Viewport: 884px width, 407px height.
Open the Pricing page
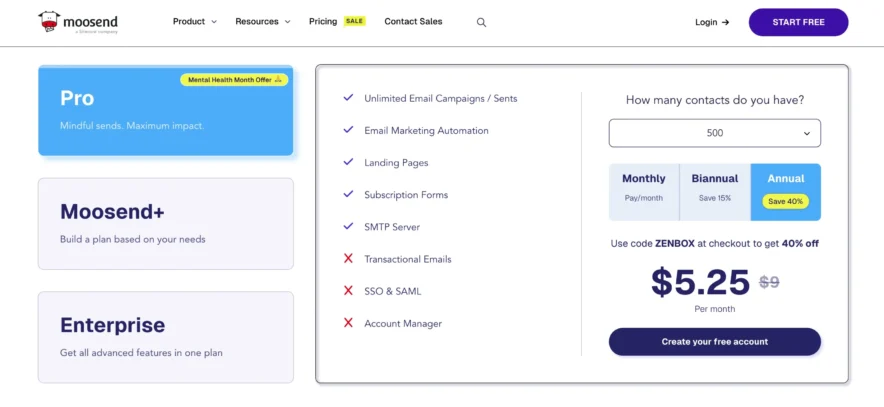click(323, 21)
